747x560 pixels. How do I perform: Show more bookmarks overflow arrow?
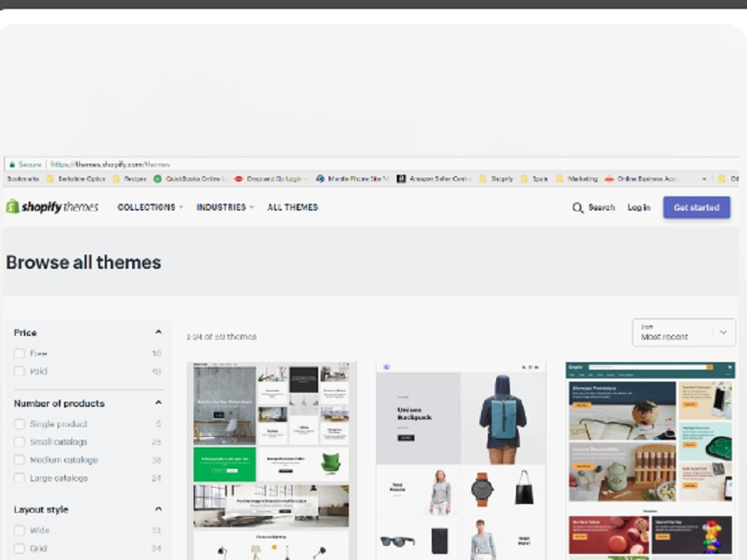(x=704, y=179)
